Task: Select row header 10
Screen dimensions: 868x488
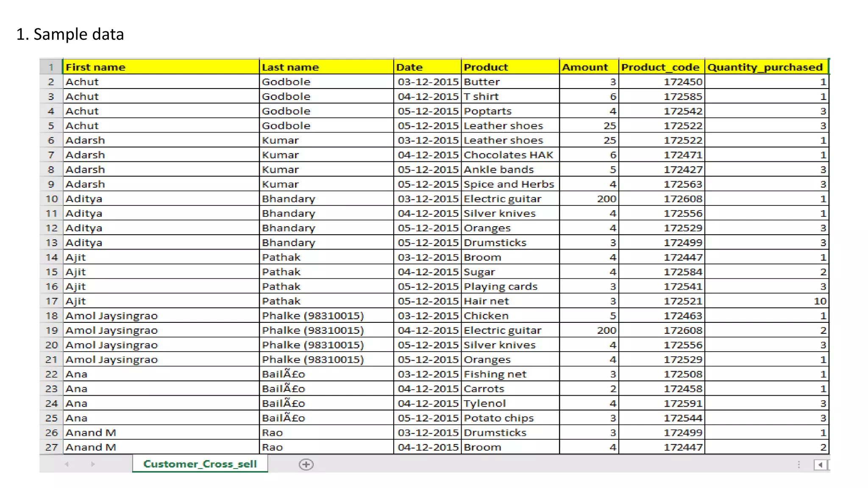Action: coord(51,199)
